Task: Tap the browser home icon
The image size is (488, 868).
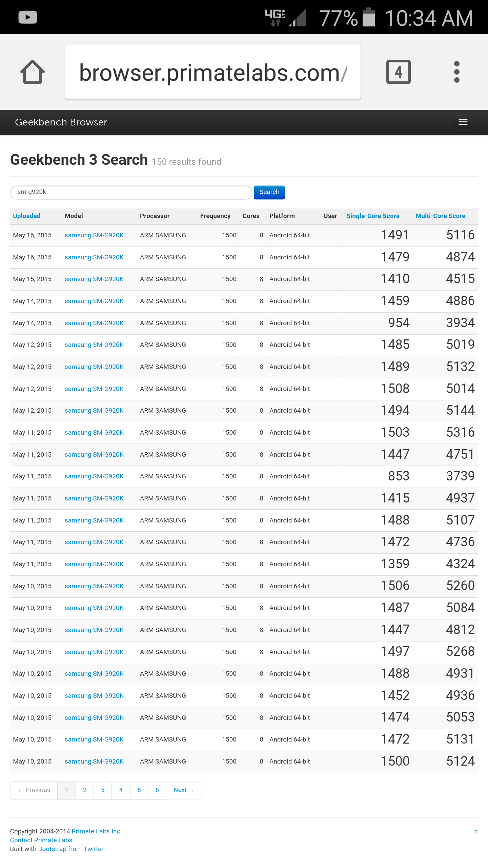Action: [x=33, y=72]
